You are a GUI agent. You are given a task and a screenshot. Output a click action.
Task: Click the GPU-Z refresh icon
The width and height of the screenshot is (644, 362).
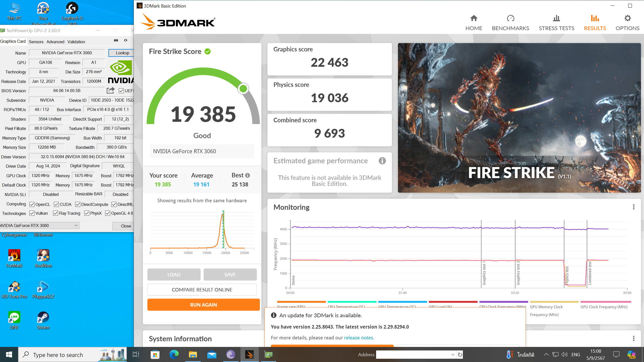126,40
